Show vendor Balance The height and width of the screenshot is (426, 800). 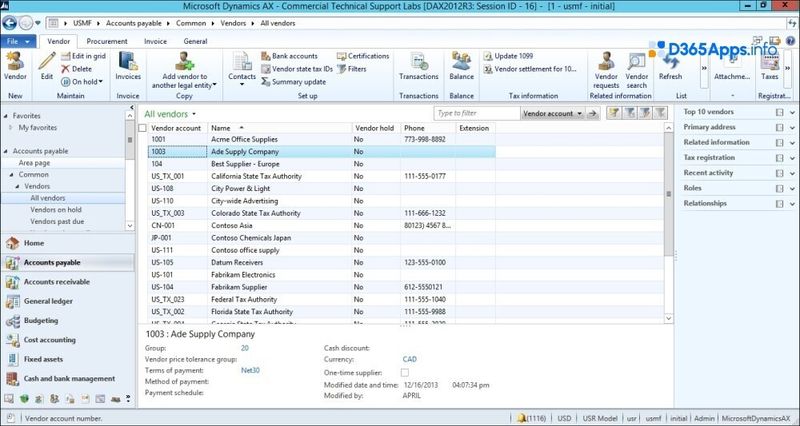coord(461,66)
